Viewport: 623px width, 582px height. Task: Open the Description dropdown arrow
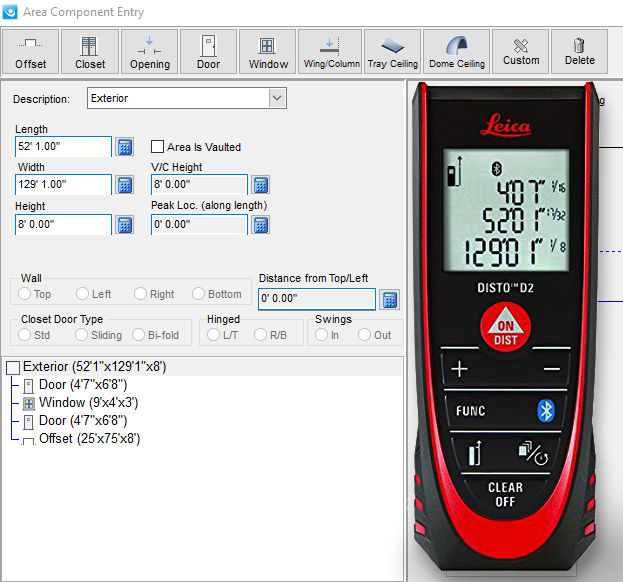click(277, 98)
